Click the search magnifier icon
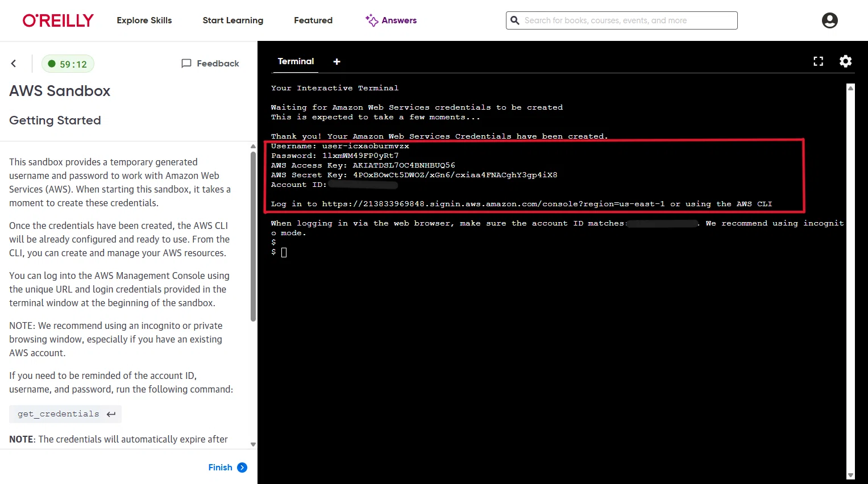Viewport: 868px width, 484px height. (515, 20)
